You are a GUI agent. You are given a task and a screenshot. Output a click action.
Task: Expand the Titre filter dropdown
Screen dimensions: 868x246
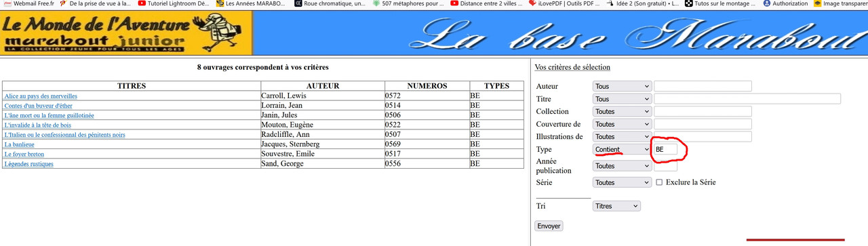click(x=622, y=99)
